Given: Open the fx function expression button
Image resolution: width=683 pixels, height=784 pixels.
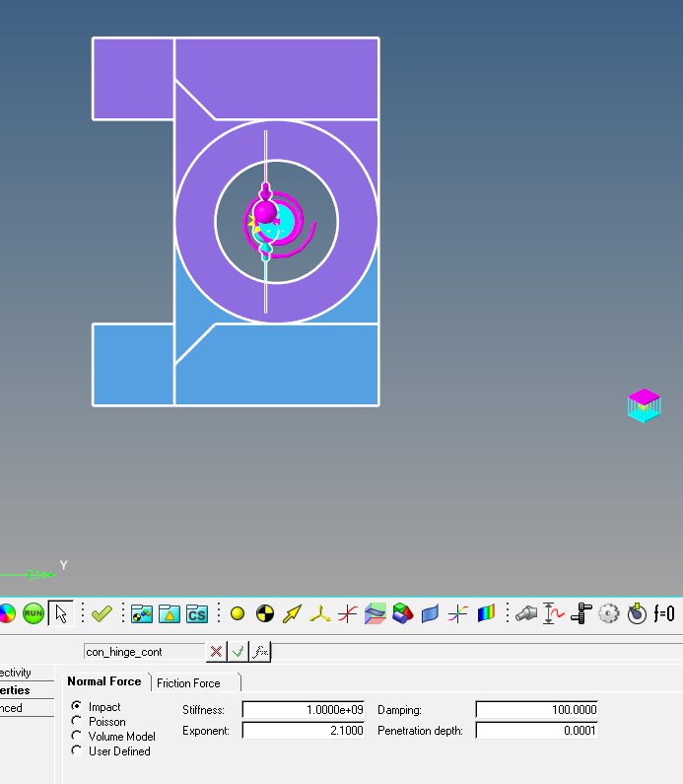Looking at the screenshot, I should 260,652.
